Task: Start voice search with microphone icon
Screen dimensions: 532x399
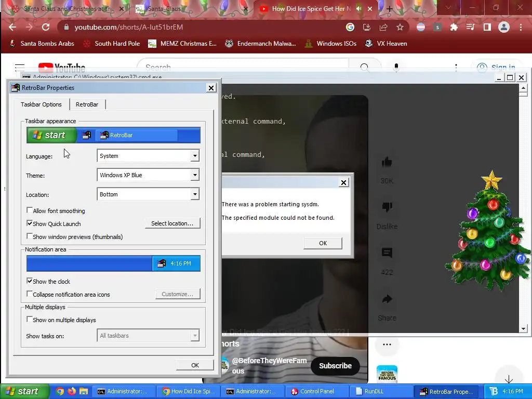Action: point(396,67)
